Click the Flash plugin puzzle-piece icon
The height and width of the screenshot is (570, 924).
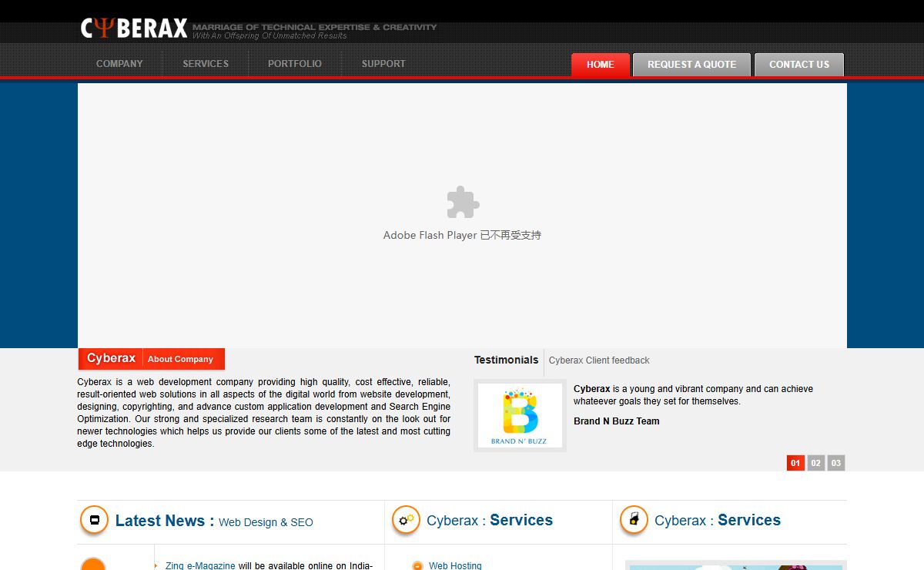(x=463, y=203)
